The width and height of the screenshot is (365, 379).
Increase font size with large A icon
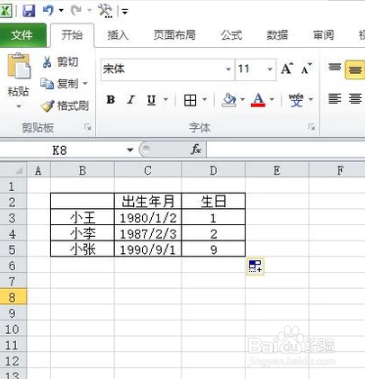pyautogui.click(x=287, y=69)
